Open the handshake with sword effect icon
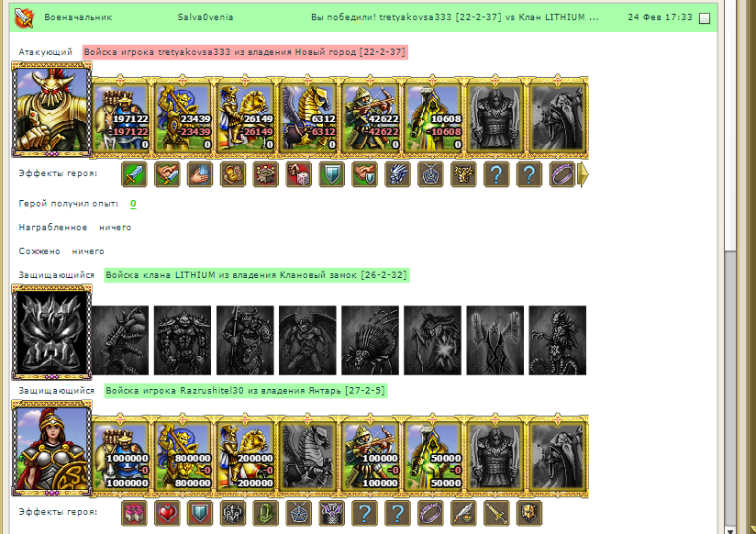Screen dimensions: 756x534 [x=167, y=174]
